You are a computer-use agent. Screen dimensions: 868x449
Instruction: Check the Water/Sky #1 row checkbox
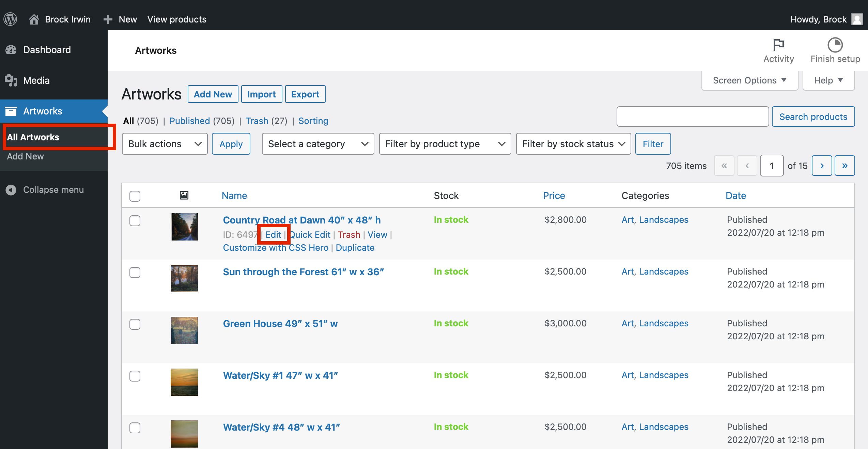(x=135, y=376)
